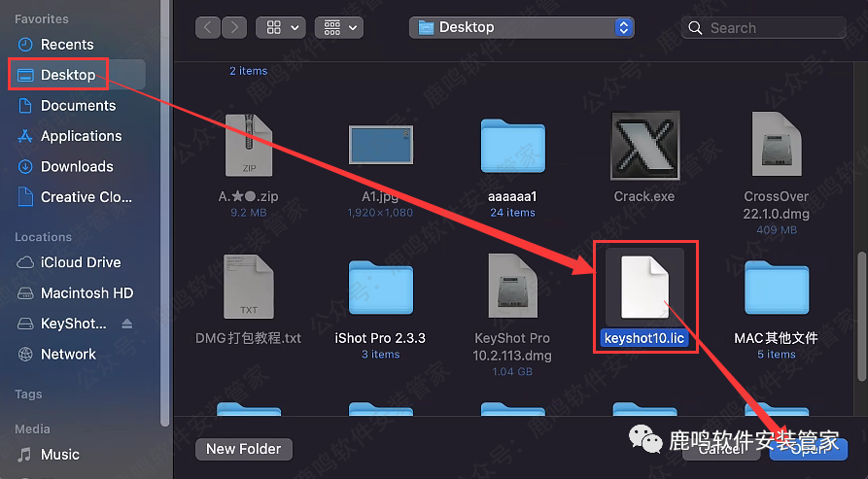Choose Applications in the Favorites sidebar
The height and width of the screenshot is (479, 868).
click(x=81, y=136)
